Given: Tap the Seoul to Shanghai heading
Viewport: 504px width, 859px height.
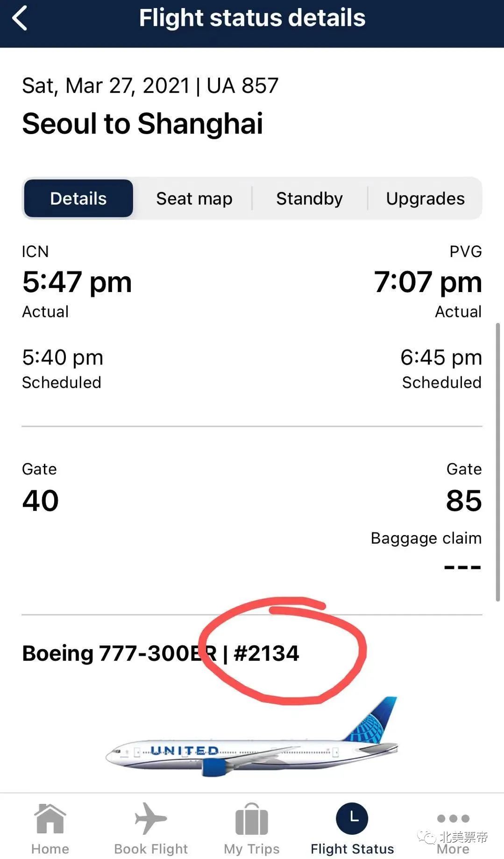Looking at the screenshot, I should (x=142, y=123).
